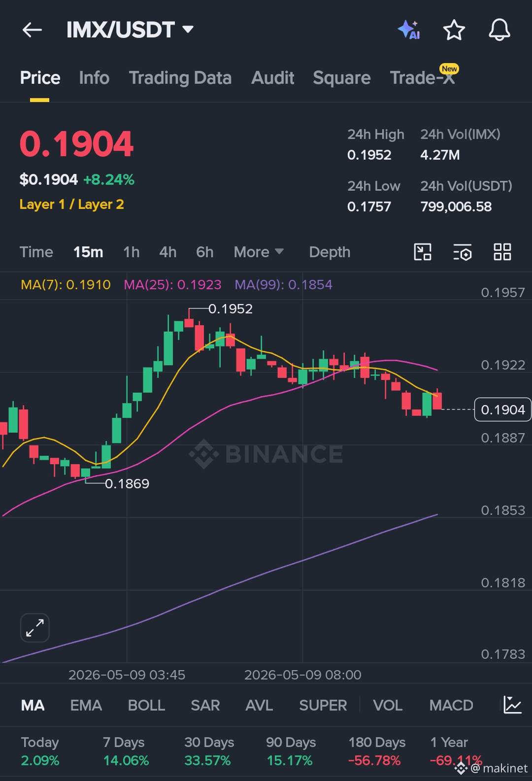Viewport: 532px width, 781px height.
Task: Switch to the Trading Data tab
Action: pyautogui.click(x=180, y=78)
